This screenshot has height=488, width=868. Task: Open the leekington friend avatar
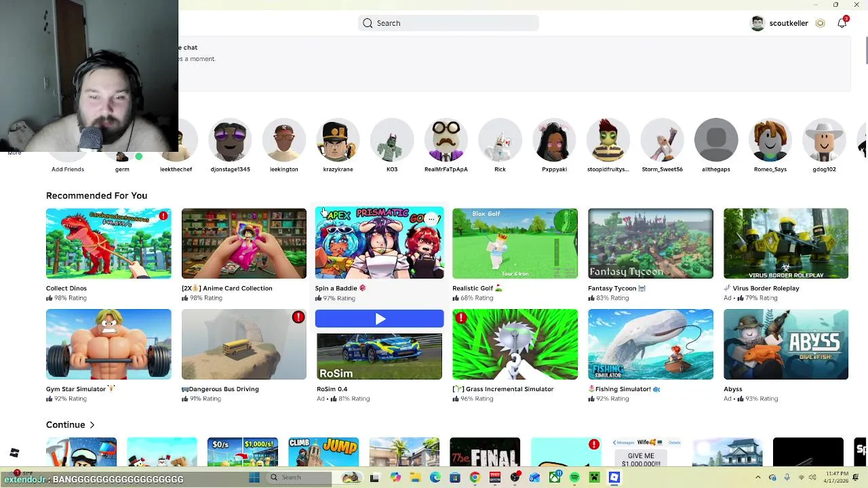click(284, 140)
